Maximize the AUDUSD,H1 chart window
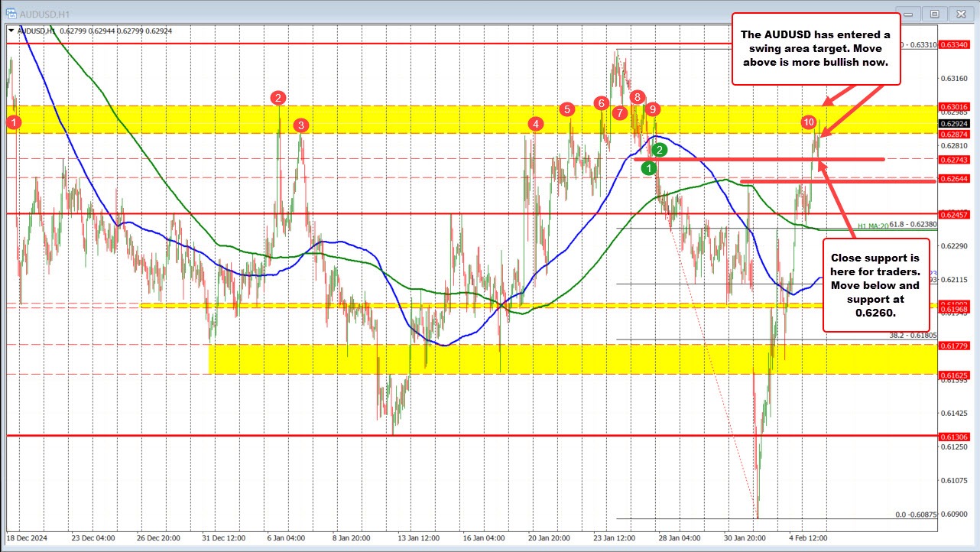Image resolution: width=980 pixels, height=552 pixels. [933, 12]
